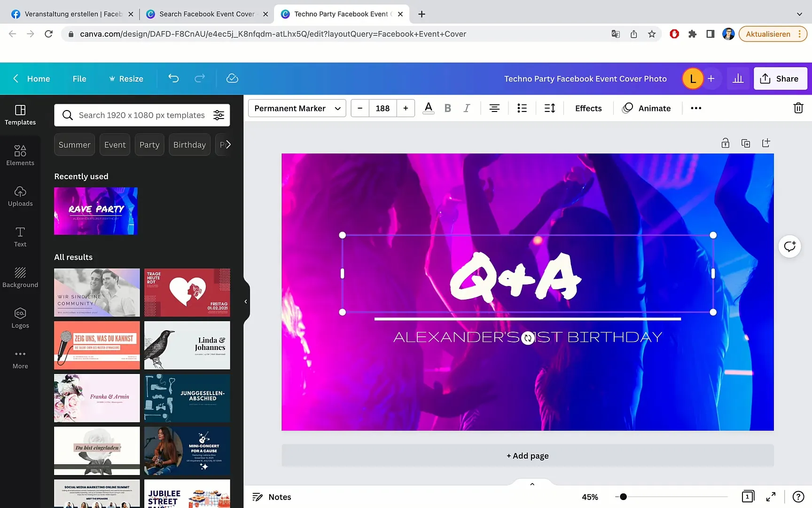Open the Background sidebar panel
812x508 pixels.
click(x=20, y=278)
